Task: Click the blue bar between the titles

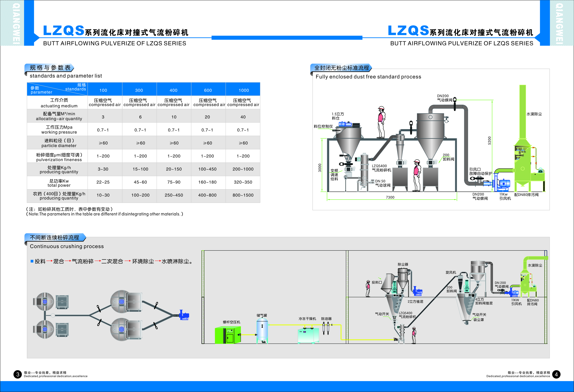Action: coord(287,38)
